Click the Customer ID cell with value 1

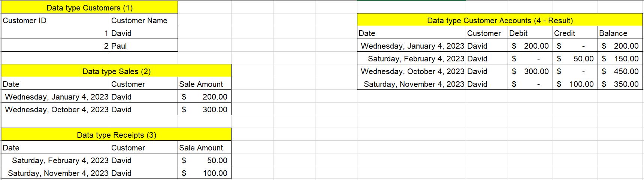(x=56, y=33)
